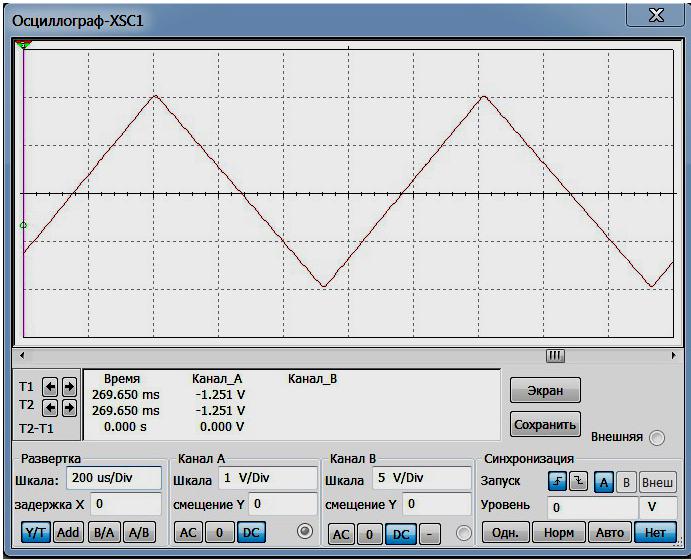
Task: Toggle the Канал B radio indicator
Action: coord(463,533)
